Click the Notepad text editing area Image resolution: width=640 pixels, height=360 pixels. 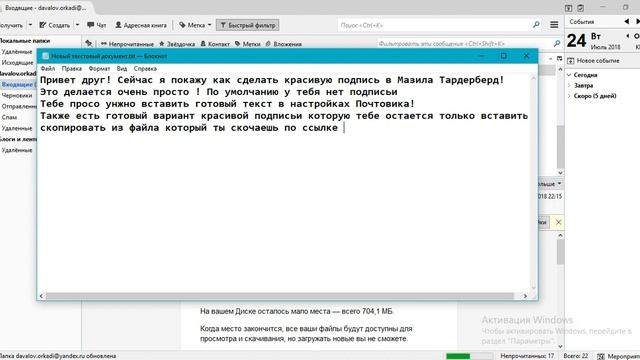284,182
